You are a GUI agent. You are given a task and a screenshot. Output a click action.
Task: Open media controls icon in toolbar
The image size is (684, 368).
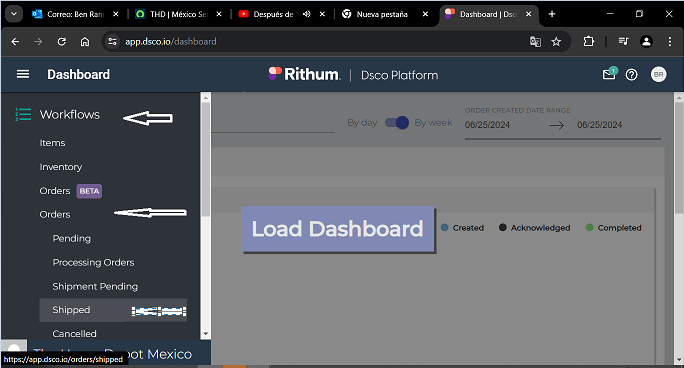coord(623,42)
